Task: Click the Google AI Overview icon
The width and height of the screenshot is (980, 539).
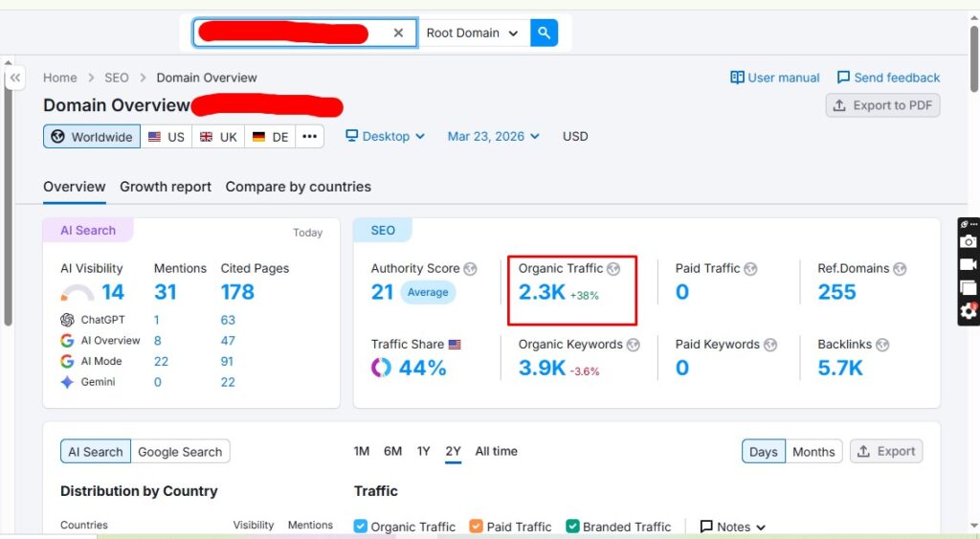Action: [x=67, y=340]
